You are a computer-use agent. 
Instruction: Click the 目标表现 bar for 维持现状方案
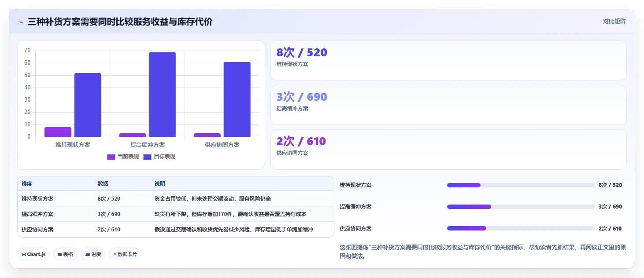[88, 105]
